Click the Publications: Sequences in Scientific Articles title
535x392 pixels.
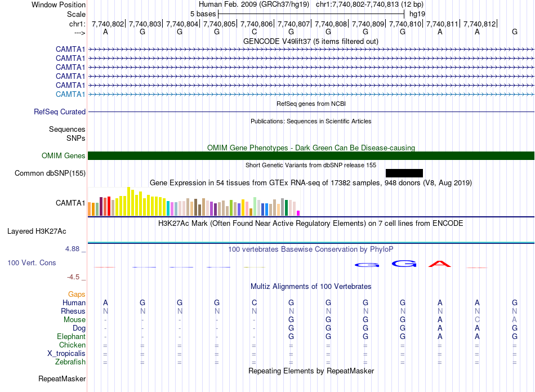(311, 121)
